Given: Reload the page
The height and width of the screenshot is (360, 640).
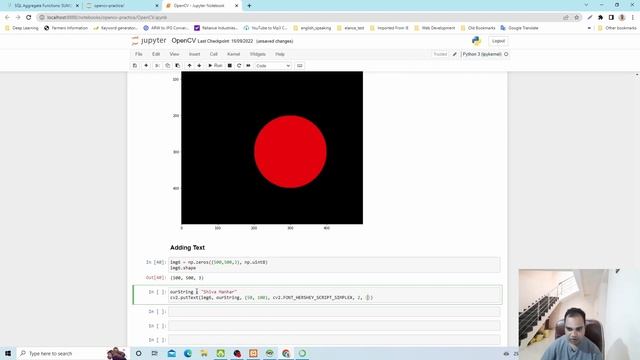Looking at the screenshot, I should [29, 18].
